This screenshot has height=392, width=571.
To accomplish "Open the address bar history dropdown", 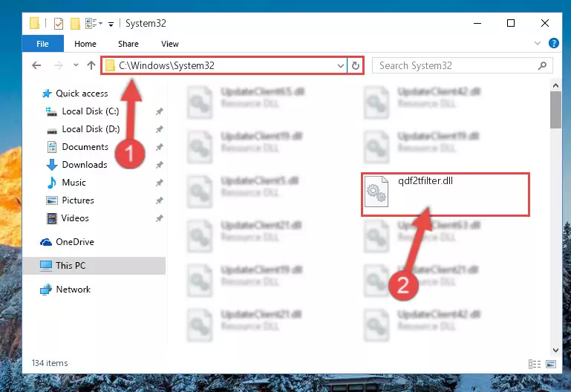I will (341, 66).
